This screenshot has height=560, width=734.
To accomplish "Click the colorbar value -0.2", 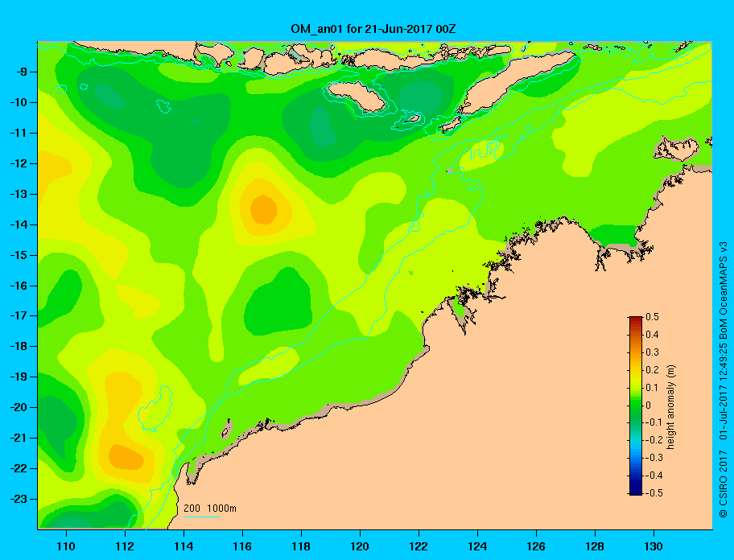I will click(654, 440).
